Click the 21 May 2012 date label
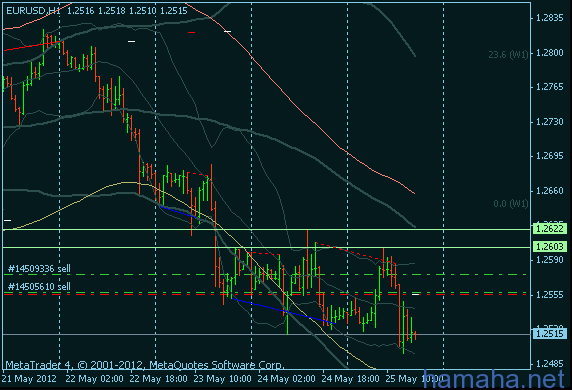The image size is (572, 390). 29,379
